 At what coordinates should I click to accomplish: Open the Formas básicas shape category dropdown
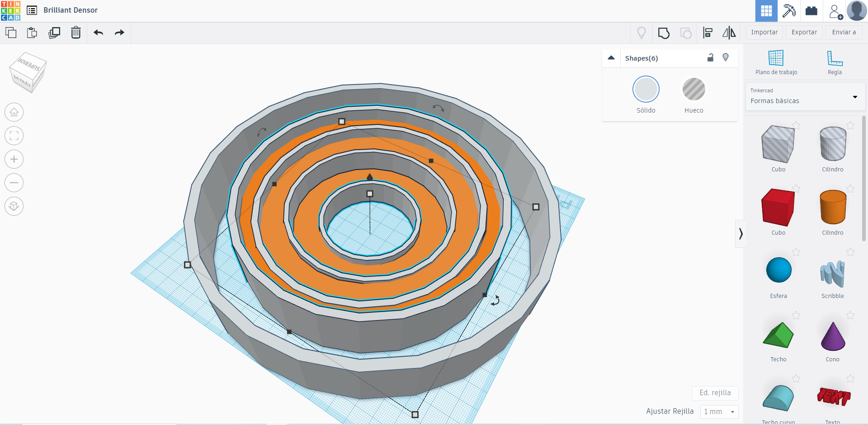pyautogui.click(x=805, y=96)
